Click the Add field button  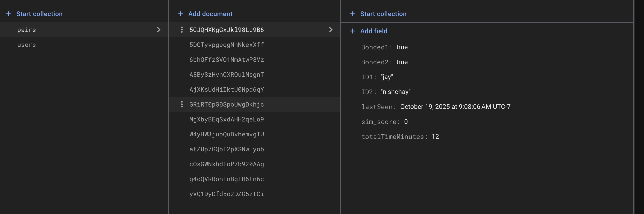click(374, 31)
